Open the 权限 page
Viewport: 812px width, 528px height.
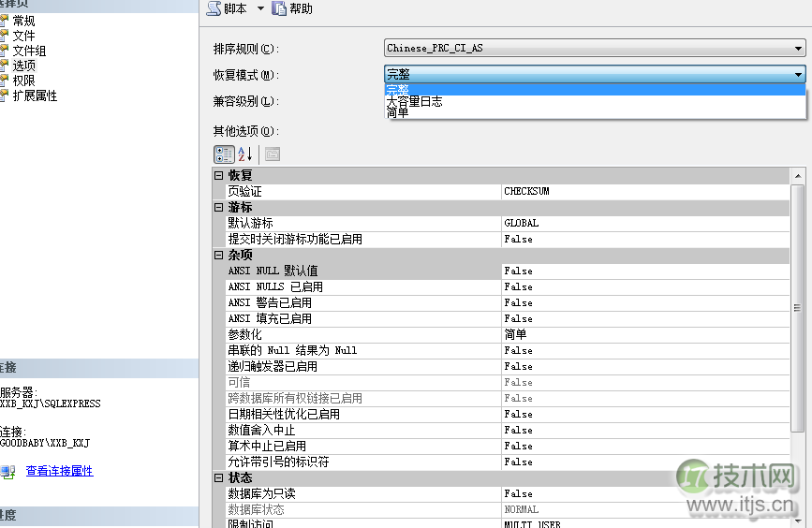pos(23,81)
